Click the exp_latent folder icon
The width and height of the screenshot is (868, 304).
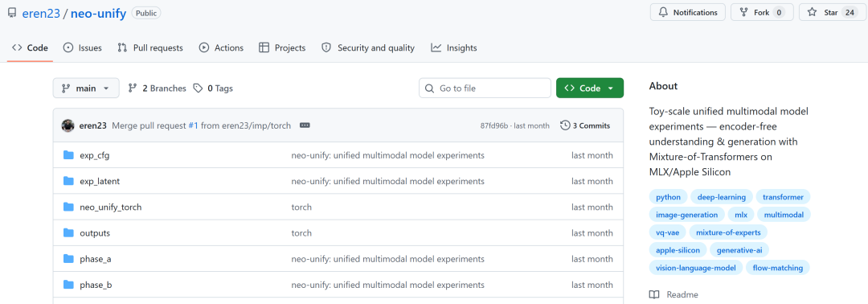68,181
